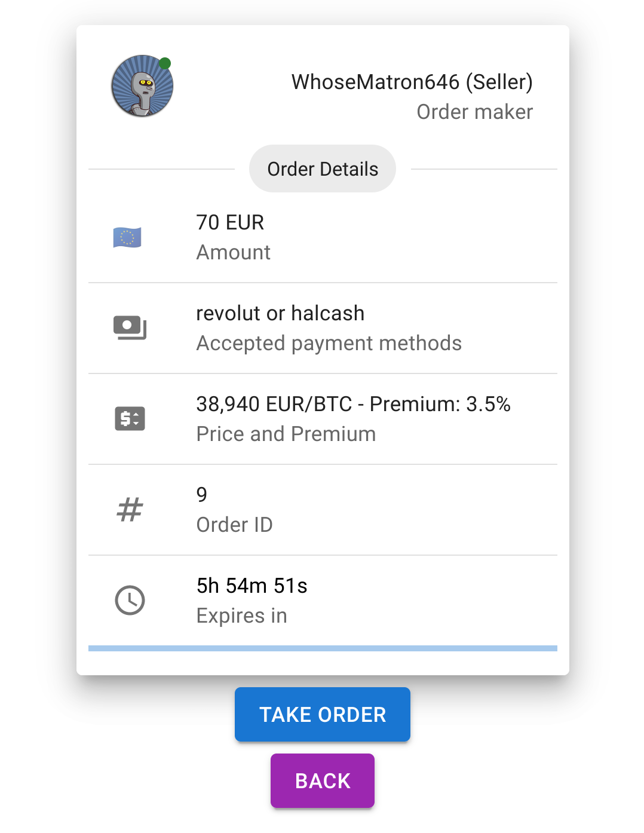Click the price and premium dollar icon
The image size is (644, 833).
point(130,418)
